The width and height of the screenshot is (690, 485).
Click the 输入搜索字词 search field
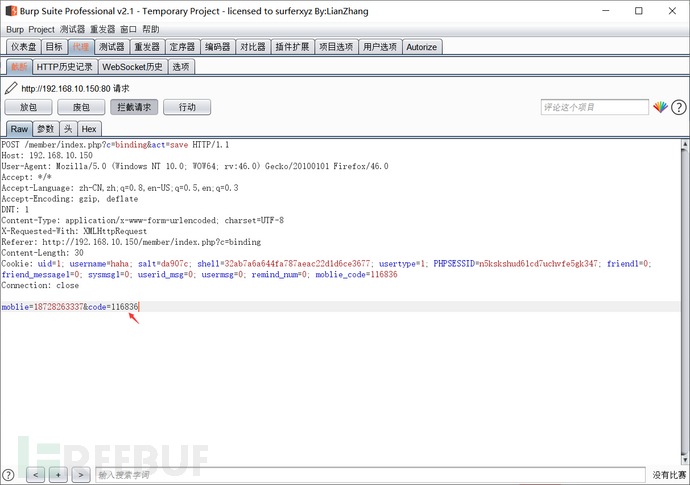[x=371, y=475]
